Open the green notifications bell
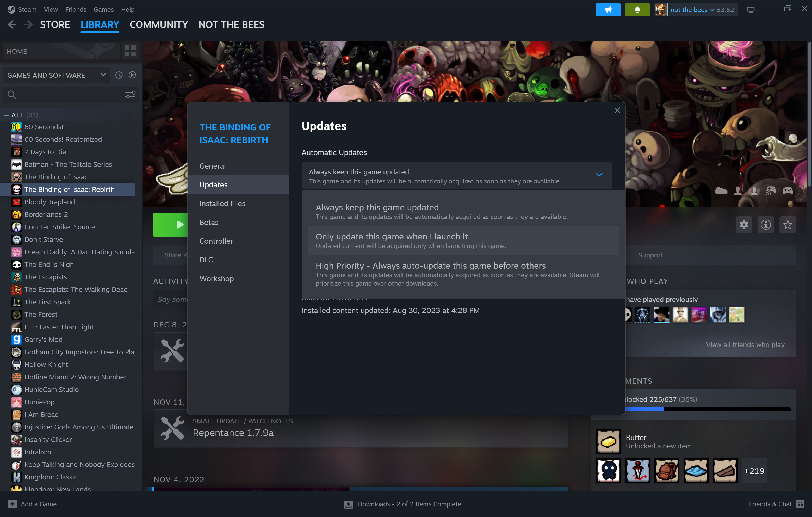Image resolution: width=812 pixels, height=517 pixels. tap(637, 9)
